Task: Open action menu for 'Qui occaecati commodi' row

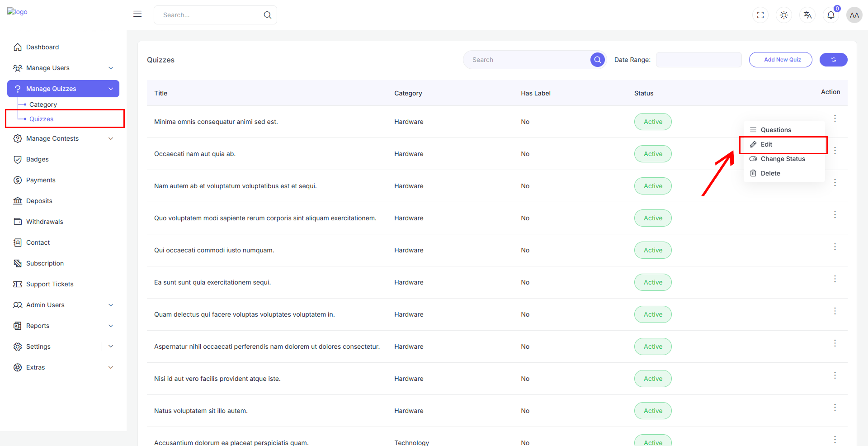Action: pos(835,247)
